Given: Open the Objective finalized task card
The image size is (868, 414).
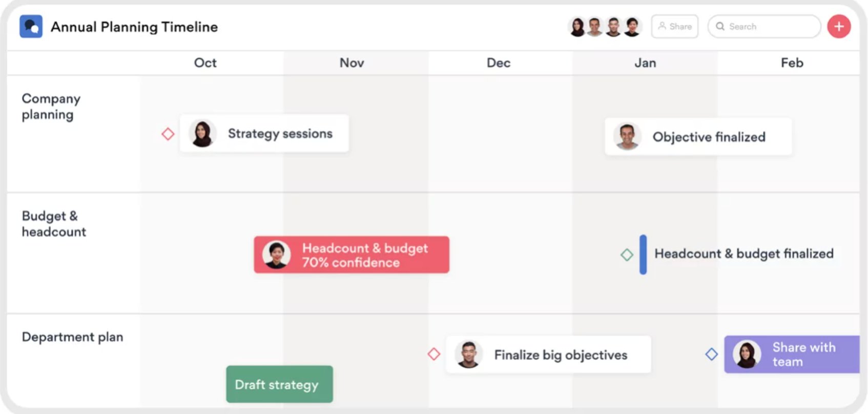Looking at the screenshot, I should point(698,137).
